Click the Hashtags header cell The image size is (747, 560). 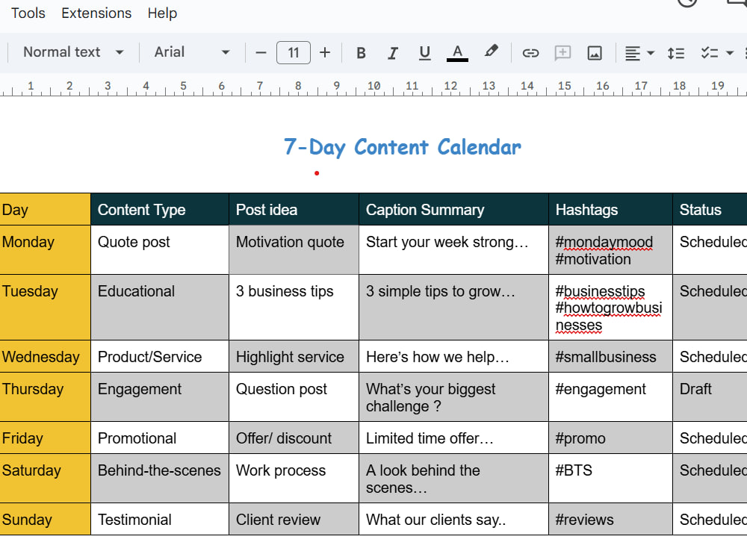pyautogui.click(x=610, y=210)
